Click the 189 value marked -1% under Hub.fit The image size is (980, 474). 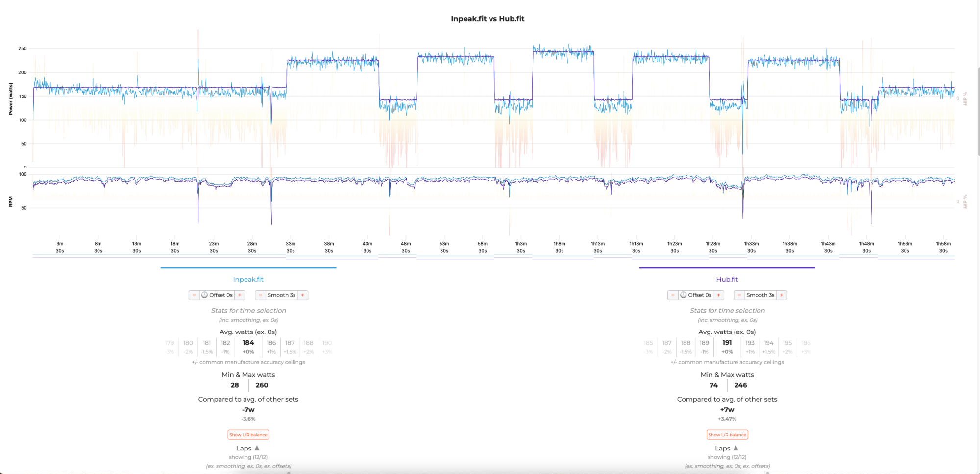[704, 343]
